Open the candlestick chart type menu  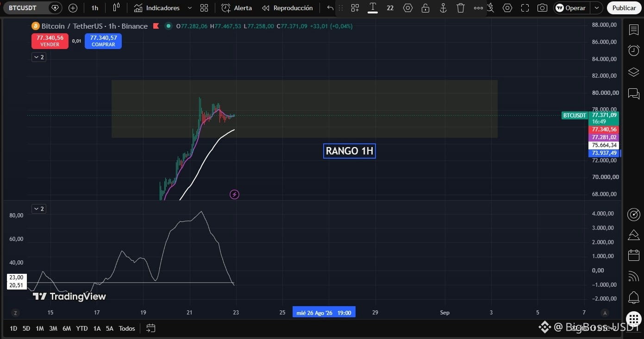point(116,8)
